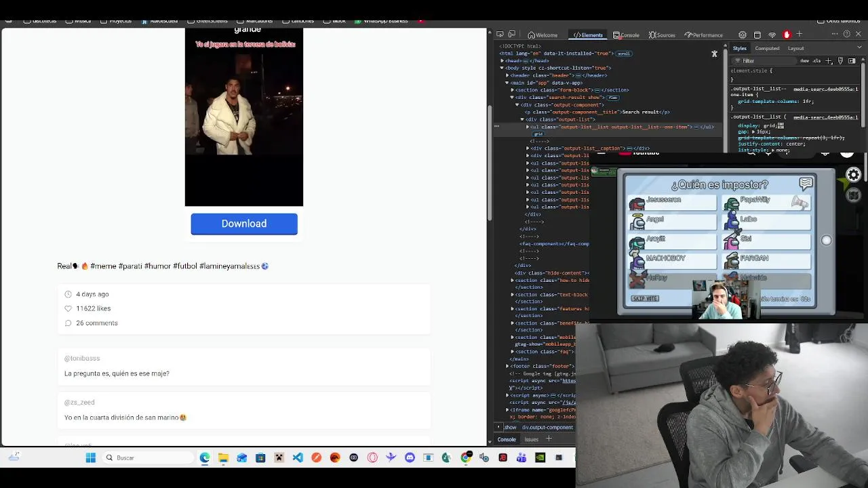Click the video thumbnail preview
This screenshot has width=868, height=488.
click(244, 117)
